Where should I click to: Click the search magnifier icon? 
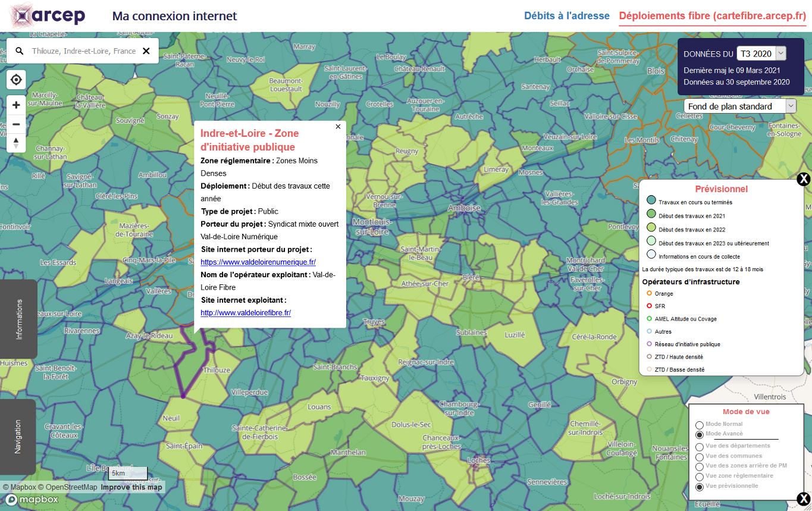tap(19, 51)
